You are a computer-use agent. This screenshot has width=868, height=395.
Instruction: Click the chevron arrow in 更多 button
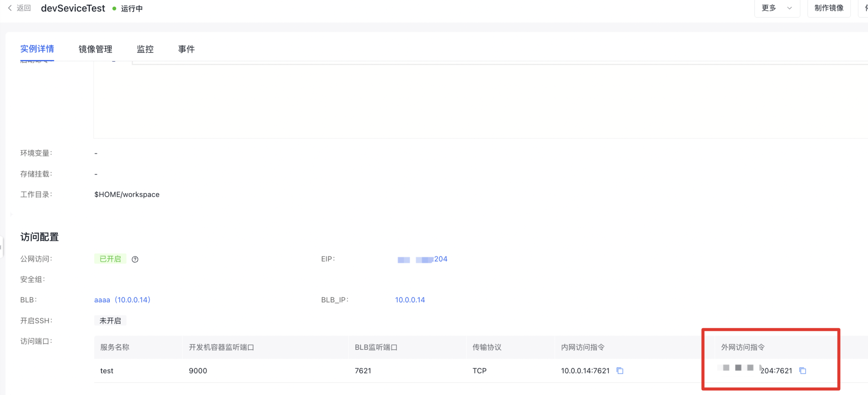pyautogui.click(x=789, y=8)
